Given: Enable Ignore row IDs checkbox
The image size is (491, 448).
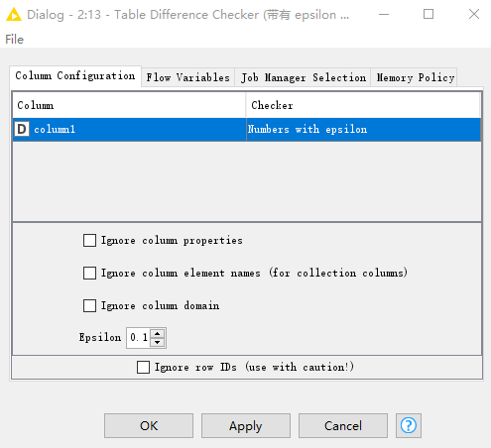Looking at the screenshot, I should pyautogui.click(x=143, y=368).
